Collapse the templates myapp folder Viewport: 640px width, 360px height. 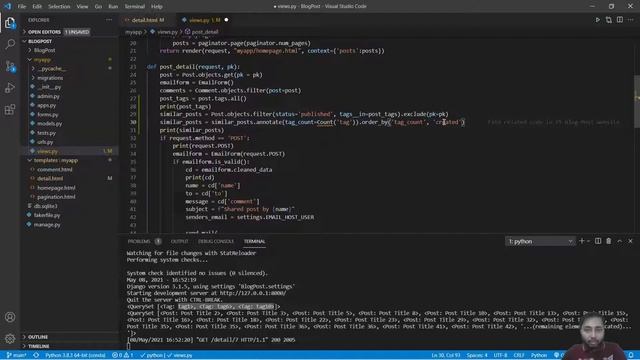pos(69,160)
